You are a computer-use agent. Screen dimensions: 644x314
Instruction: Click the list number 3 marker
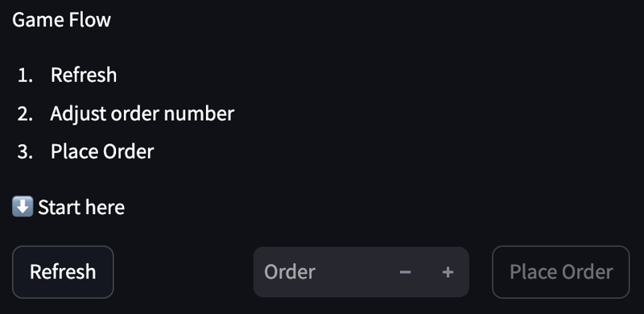(x=26, y=152)
